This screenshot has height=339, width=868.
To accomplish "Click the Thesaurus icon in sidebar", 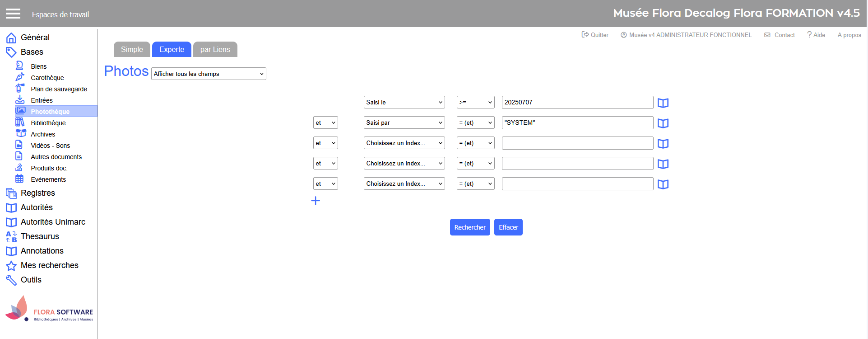I will tap(11, 236).
